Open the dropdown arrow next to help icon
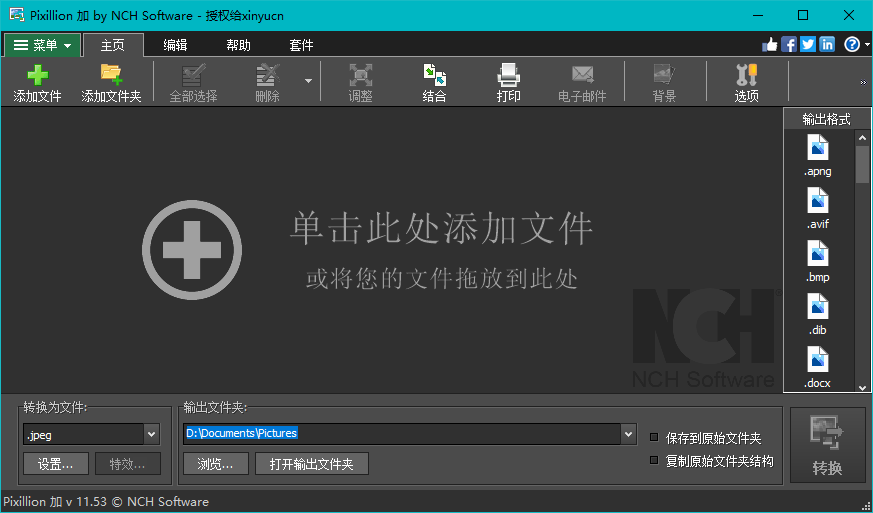Viewport: 873px width, 513px height. [867, 45]
